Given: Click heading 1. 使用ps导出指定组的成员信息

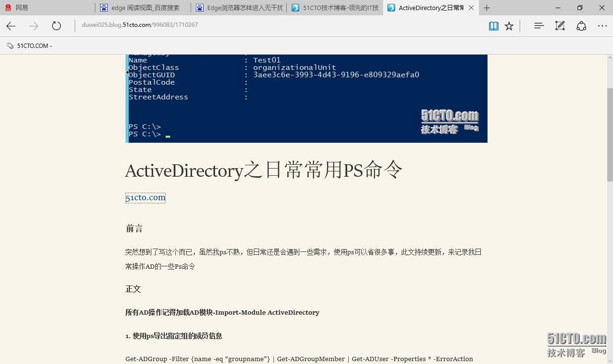Looking at the screenshot, I should point(174,336).
